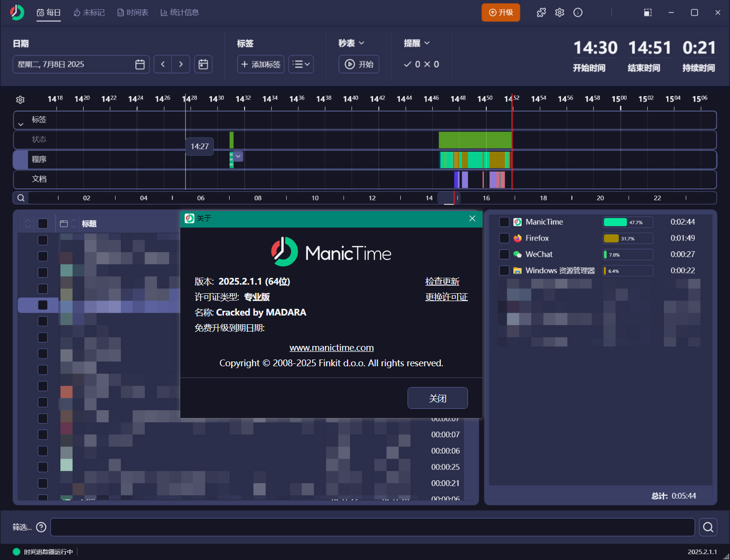Open timeline settings gear icon
730x560 pixels.
point(20,100)
